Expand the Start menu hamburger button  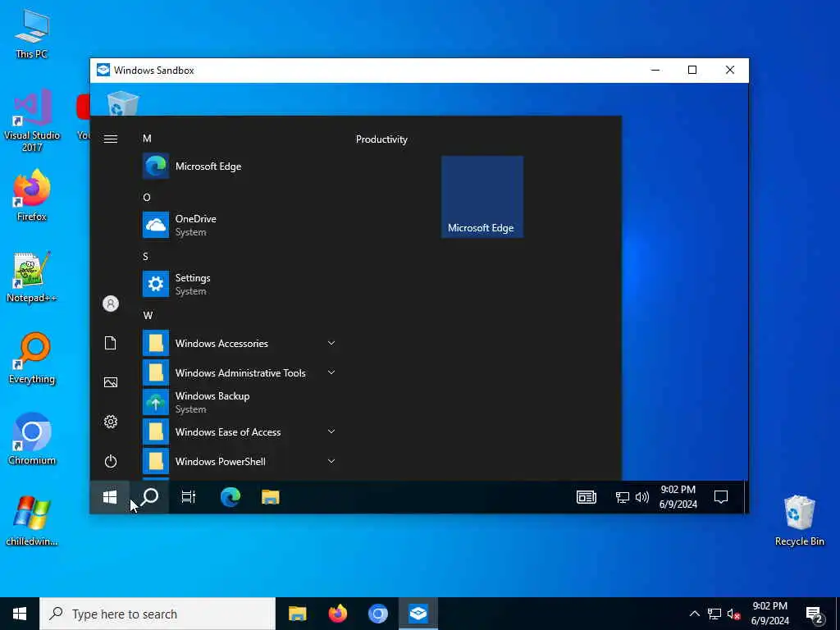click(111, 139)
